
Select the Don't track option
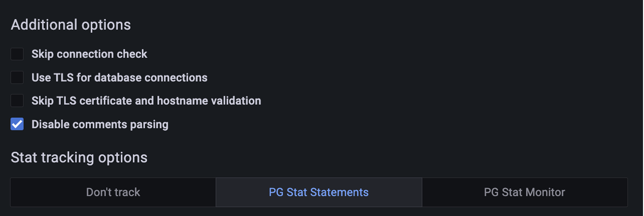(x=113, y=192)
